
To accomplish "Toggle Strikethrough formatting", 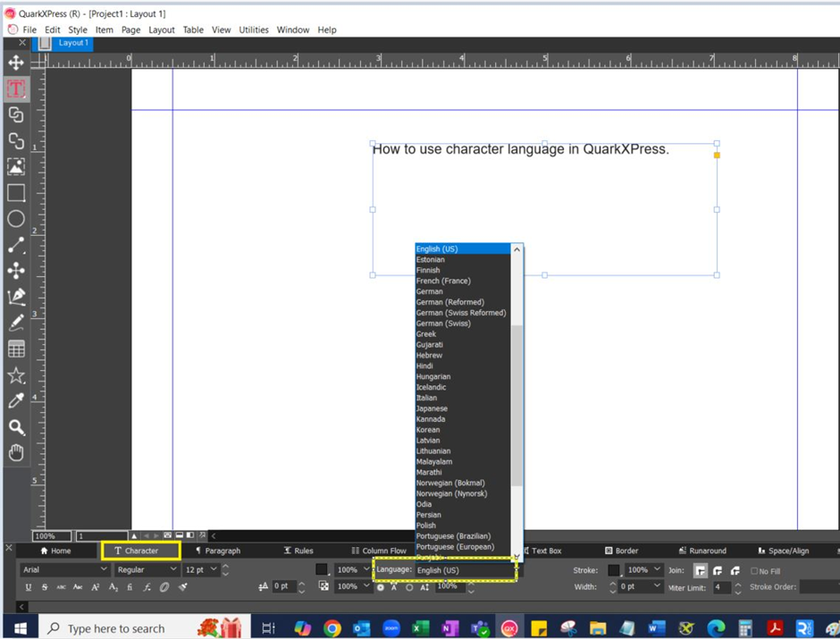I will point(45,586).
